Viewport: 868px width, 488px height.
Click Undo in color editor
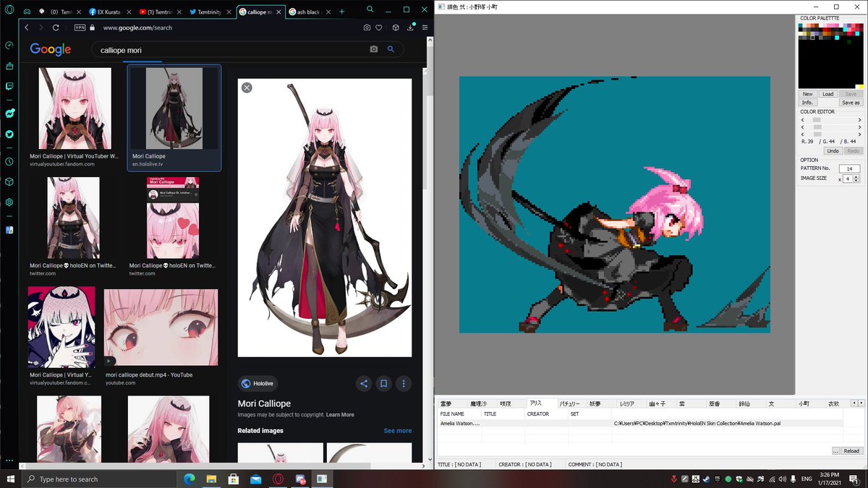click(x=833, y=150)
